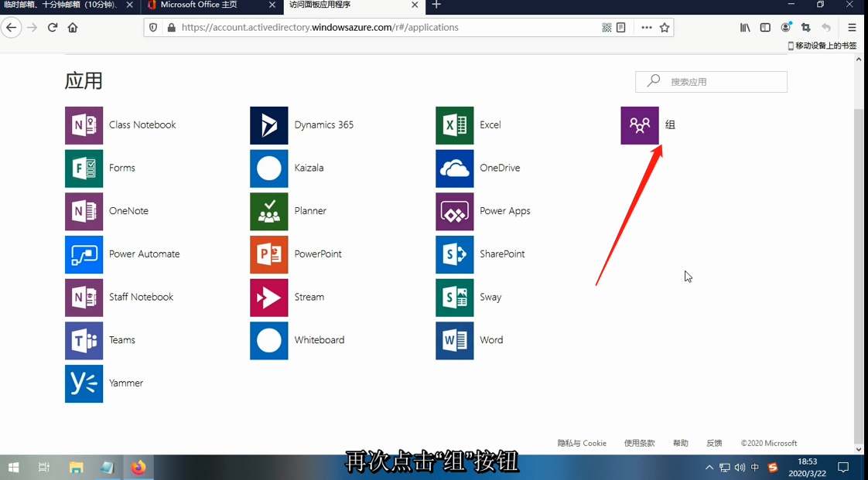This screenshot has height=480, width=868.
Task: Open the Yammer app icon
Action: click(84, 384)
